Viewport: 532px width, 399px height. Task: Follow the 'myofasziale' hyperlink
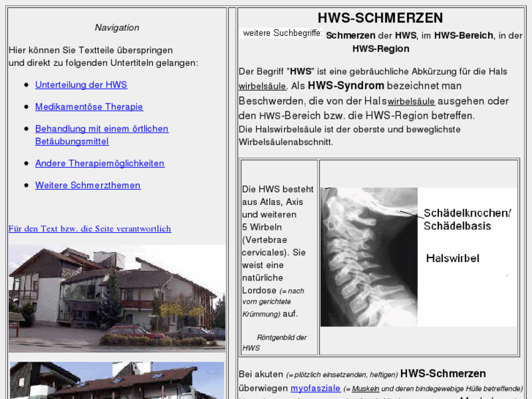point(315,388)
